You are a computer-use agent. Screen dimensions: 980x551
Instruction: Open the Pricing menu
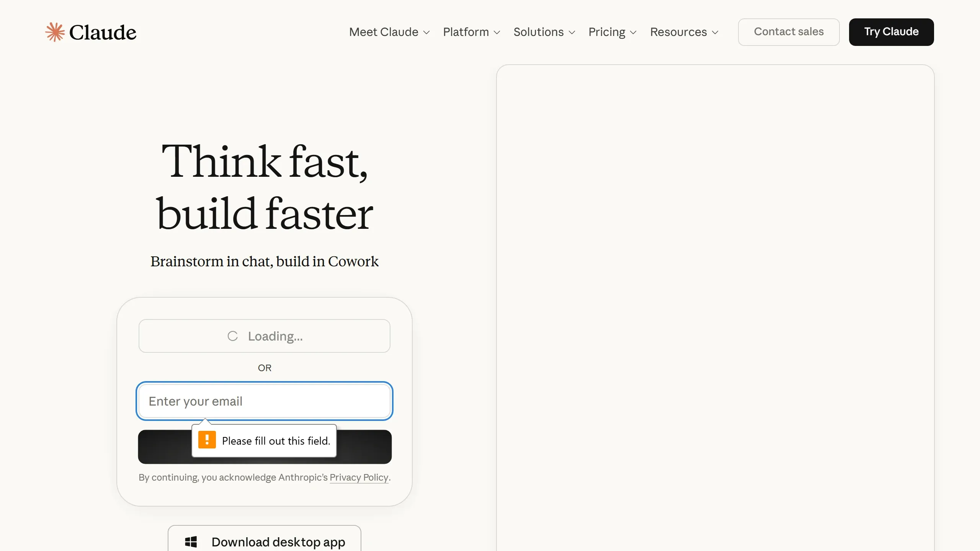pos(612,32)
